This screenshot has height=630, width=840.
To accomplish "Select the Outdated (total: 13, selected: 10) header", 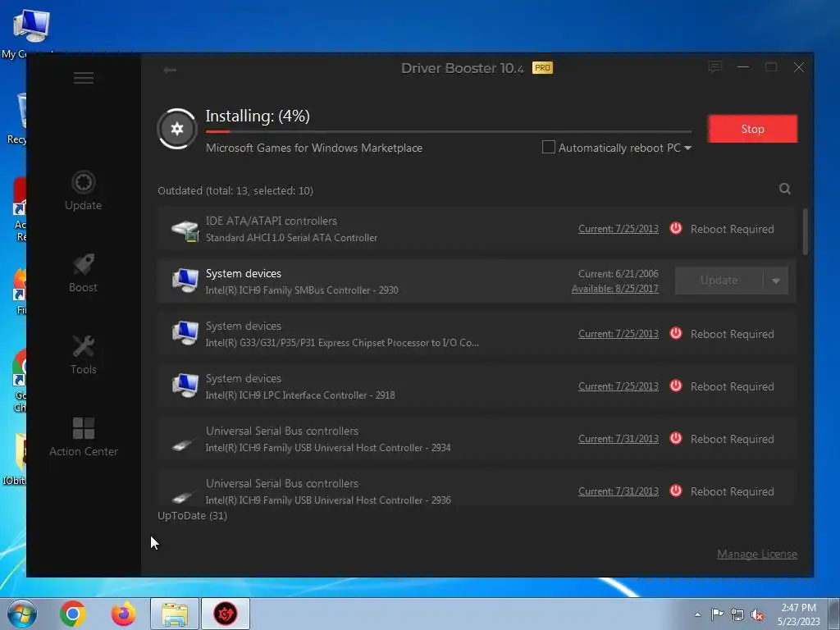I will coord(235,190).
